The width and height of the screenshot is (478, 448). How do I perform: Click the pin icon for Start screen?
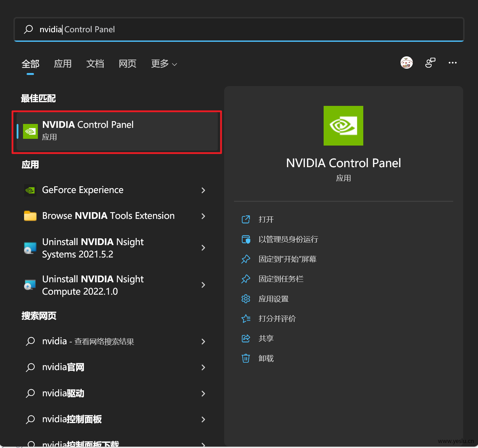[246, 259]
